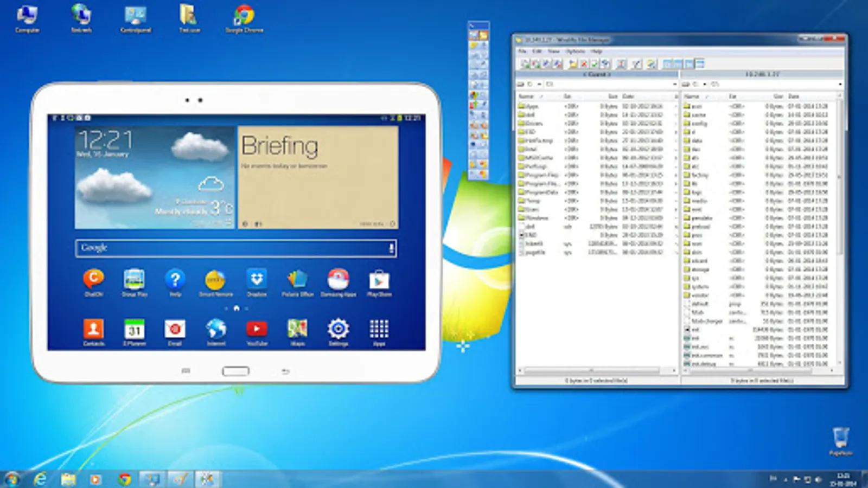Viewport: 868px width, 488px height.
Task: Launch Google Chrome from the Windows taskbar
Action: (x=125, y=479)
